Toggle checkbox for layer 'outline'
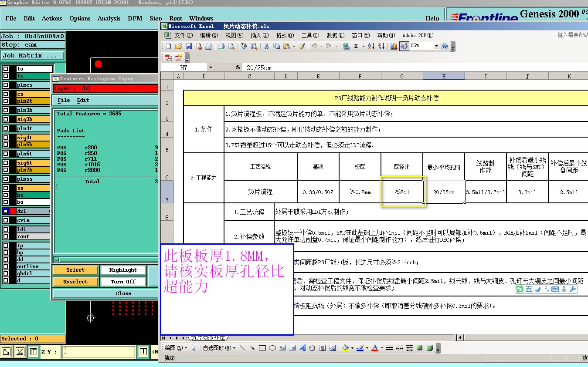The height and width of the screenshot is (367, 588). click(5, 266)
